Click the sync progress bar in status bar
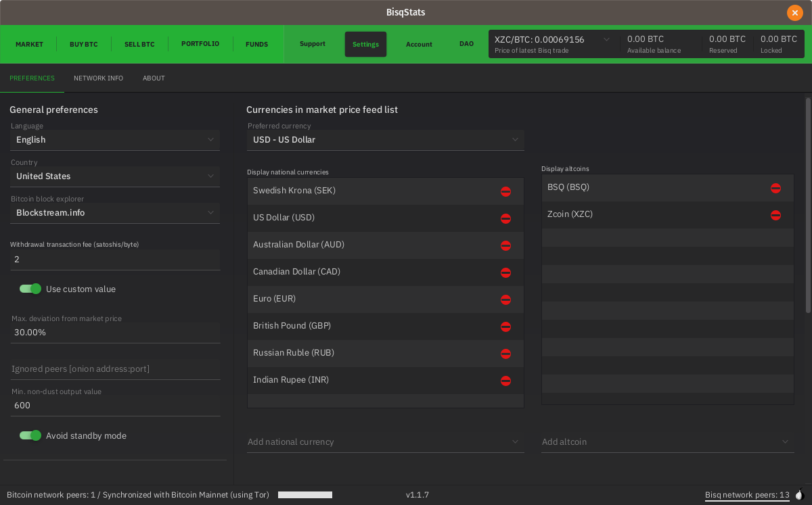Screen dimensions: 812x505 coord(305,495)
